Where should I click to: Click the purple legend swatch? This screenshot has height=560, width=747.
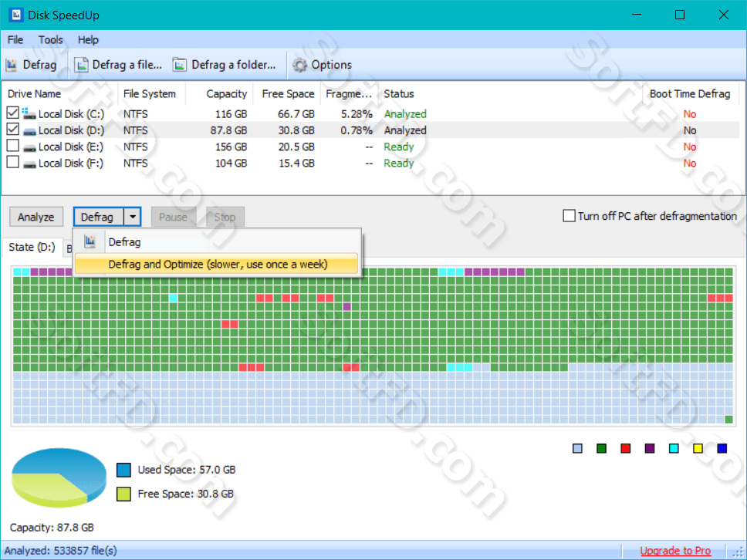[650, 448]
